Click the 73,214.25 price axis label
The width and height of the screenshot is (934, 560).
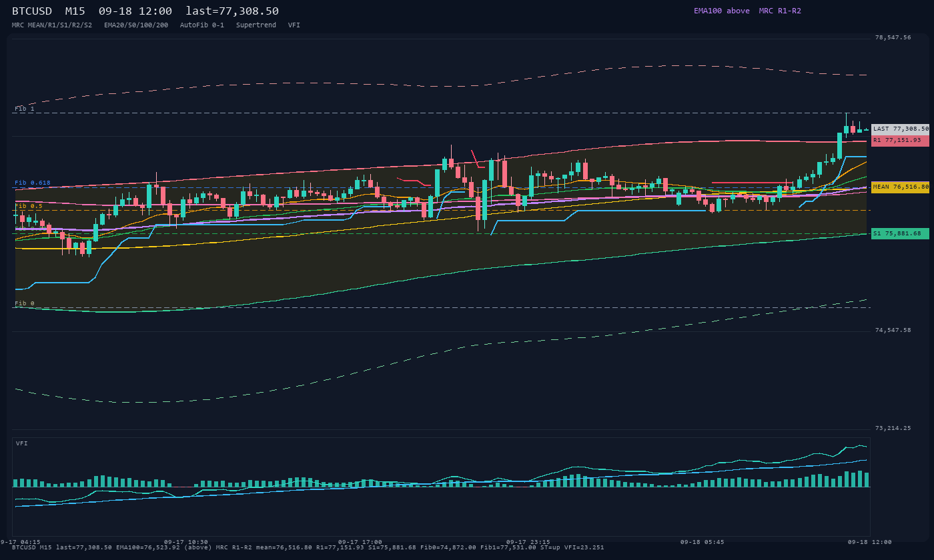tap(893, 428)
